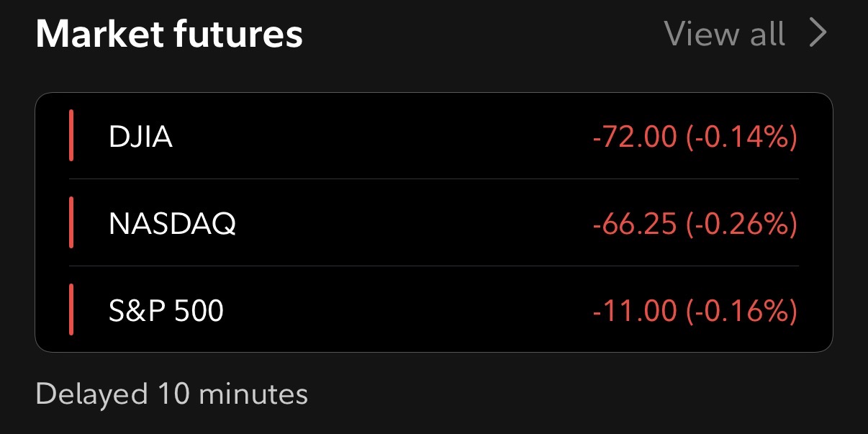This screenshot has width=868, height=434.
Task: Click the Delayed 10 minutes notice
Action: [x=171, y=394]
